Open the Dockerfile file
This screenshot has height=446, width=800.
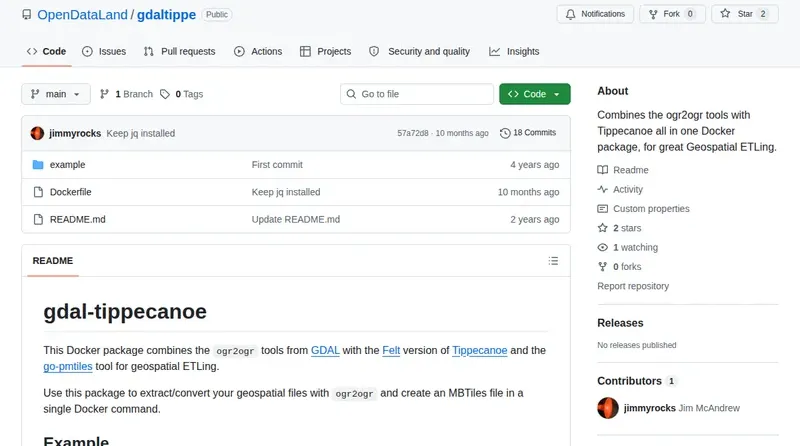tap(70, 192)
